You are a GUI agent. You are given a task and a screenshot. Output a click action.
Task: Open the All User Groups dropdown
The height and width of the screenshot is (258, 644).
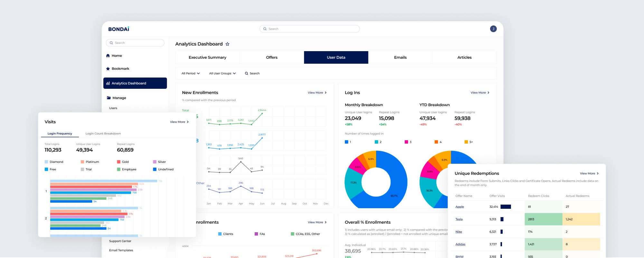coord(222,73)
